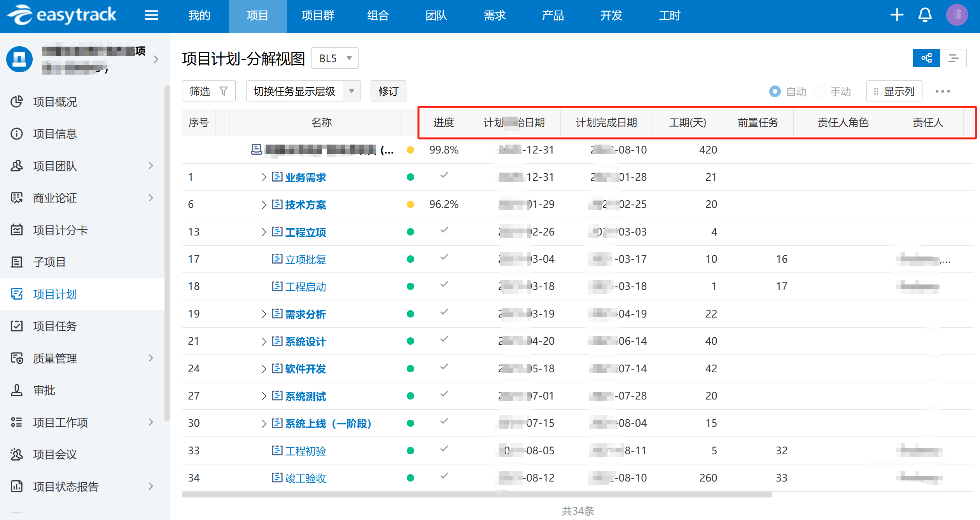Select the 手动 radio button
Screen dimensions: 980x520
[819, 91]
